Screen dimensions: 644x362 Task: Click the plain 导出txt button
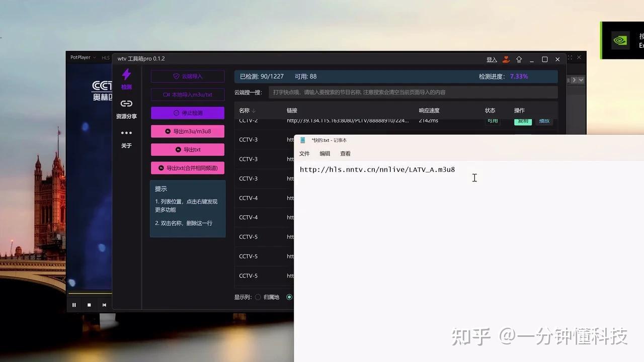(188, 150)
